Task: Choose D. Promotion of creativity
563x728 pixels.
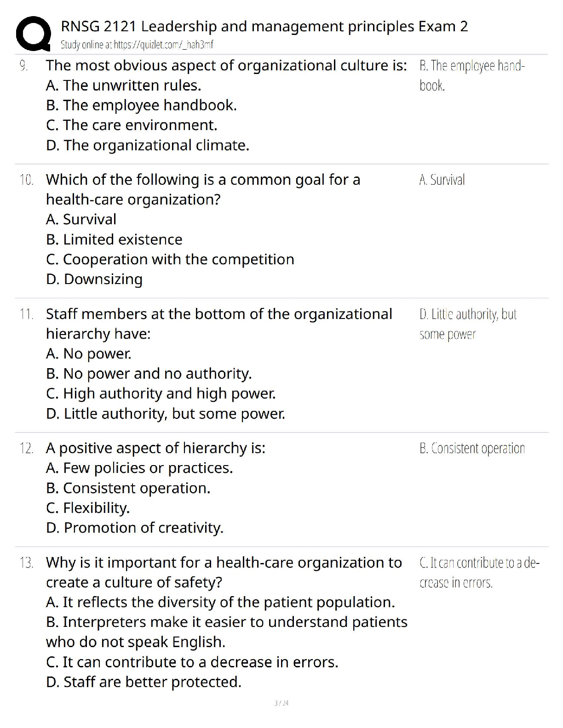Action: click(x=135, y=528)
